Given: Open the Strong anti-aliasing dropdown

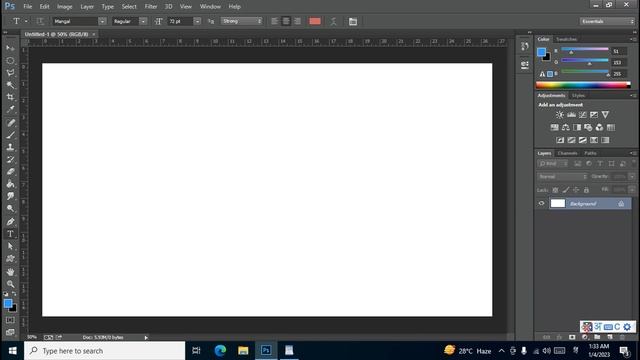Looking at the screenshot, I should pos(242,21).
